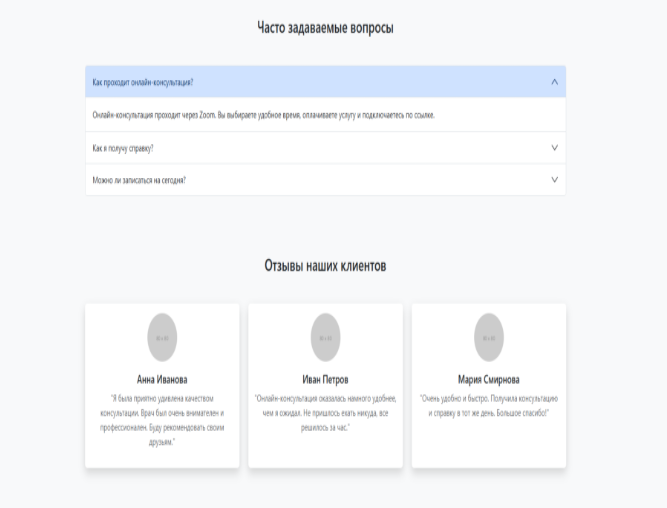This screenshot has height=508, width=667.
Task: Click the question "Как проходит онлайн-консультация?"
Action: [143, 82]
